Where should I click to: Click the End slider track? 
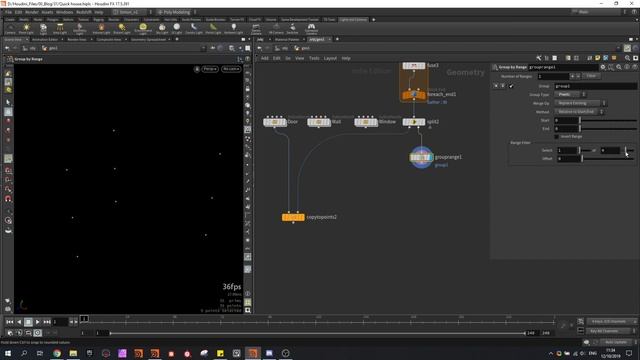pyautogui.click(x=608, y=129)
